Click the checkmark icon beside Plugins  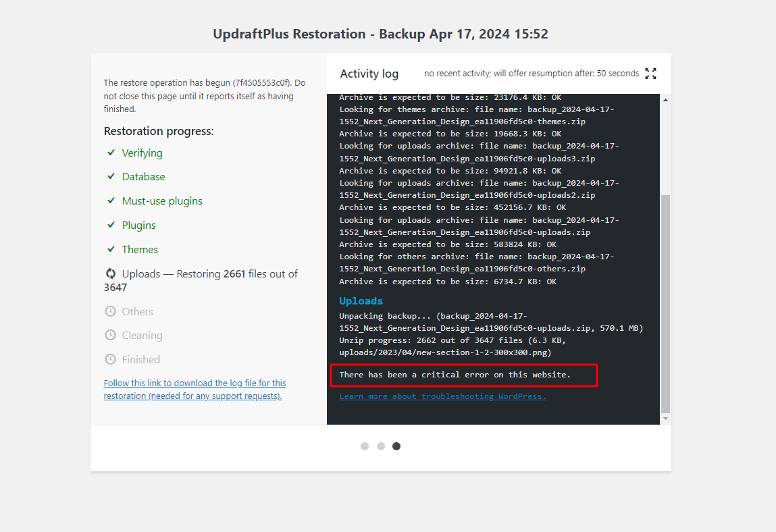(x=111, y=225)
